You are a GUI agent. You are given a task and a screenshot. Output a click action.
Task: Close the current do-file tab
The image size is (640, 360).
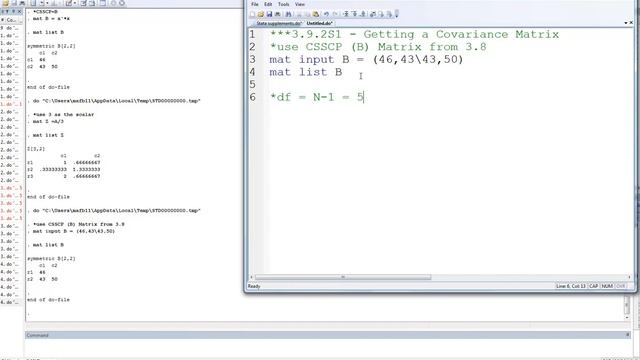631,23
